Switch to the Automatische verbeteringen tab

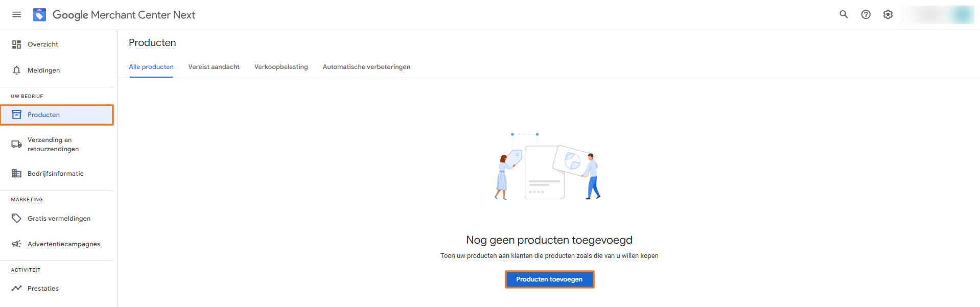pos(366,67)
